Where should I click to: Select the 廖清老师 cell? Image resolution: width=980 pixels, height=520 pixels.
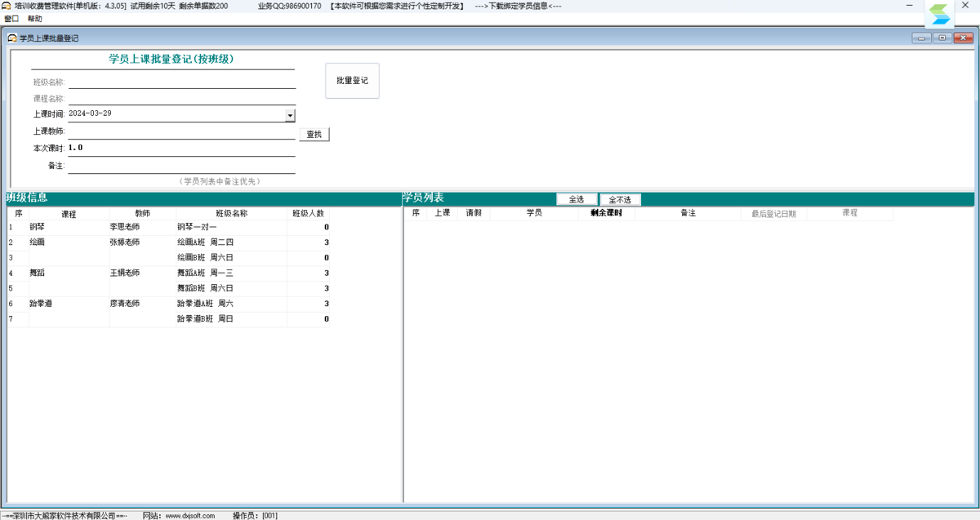click(x=142, y=304)
